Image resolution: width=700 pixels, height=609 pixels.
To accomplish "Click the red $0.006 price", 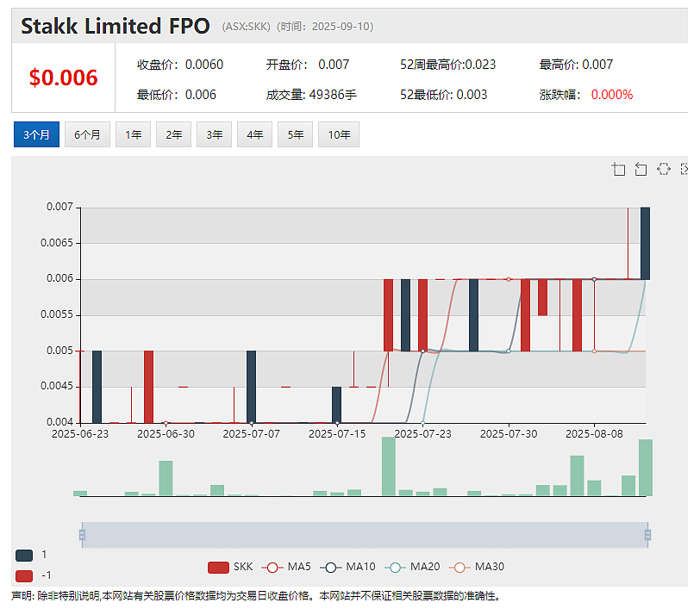I will point(64,78).
